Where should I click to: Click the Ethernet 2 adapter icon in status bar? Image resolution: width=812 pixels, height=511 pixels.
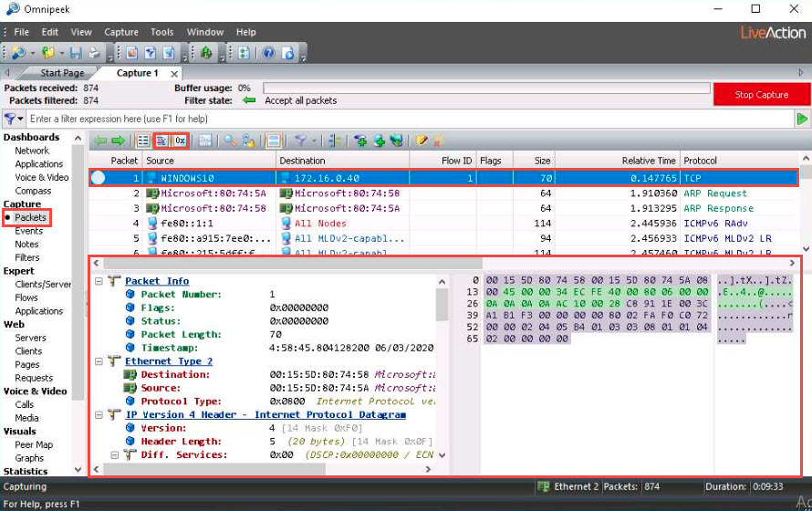point(543,486)
